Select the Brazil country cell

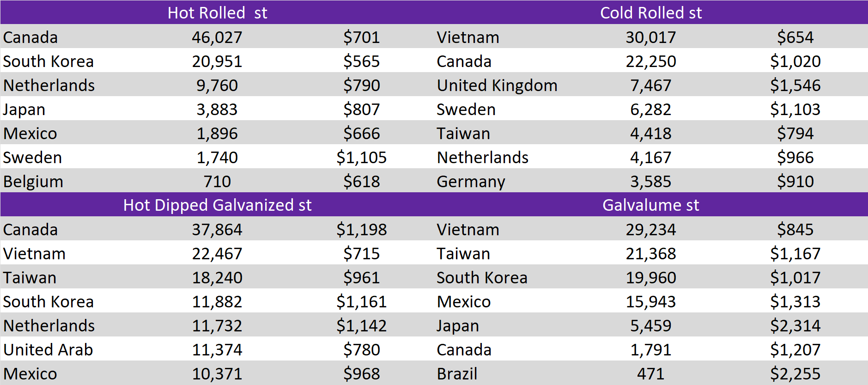(457, 374)
